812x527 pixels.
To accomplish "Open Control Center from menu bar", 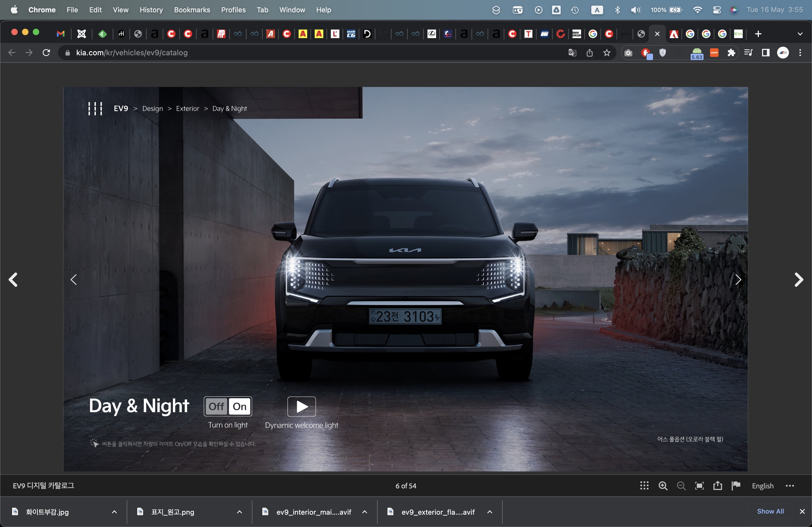I will 717,10.
